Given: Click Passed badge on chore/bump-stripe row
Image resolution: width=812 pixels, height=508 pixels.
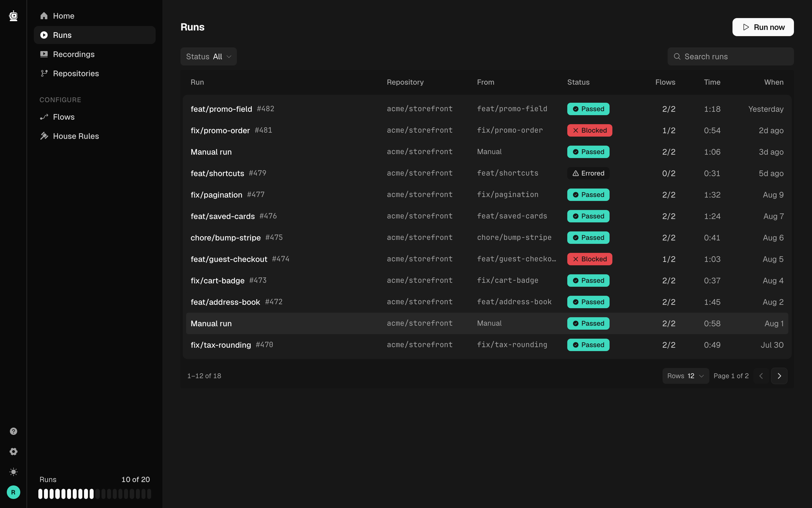Looking at the screenshot, I should pyautogui.click(x=588, y=238).
